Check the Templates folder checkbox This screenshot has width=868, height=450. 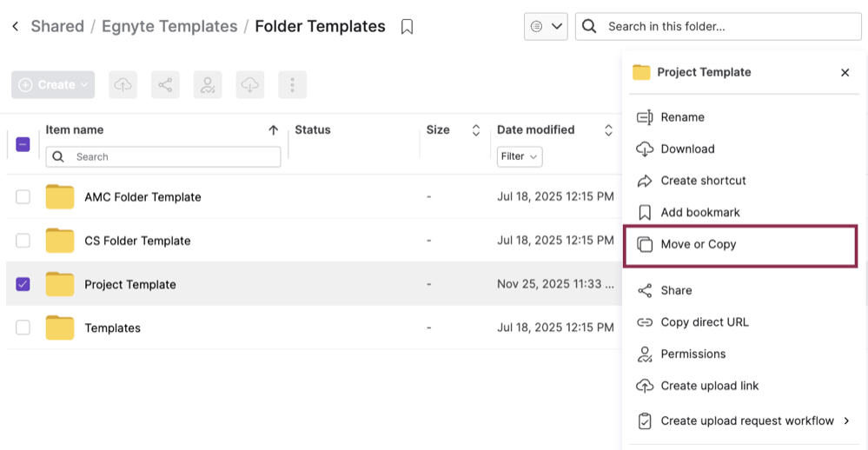click(x=23, y=328)
